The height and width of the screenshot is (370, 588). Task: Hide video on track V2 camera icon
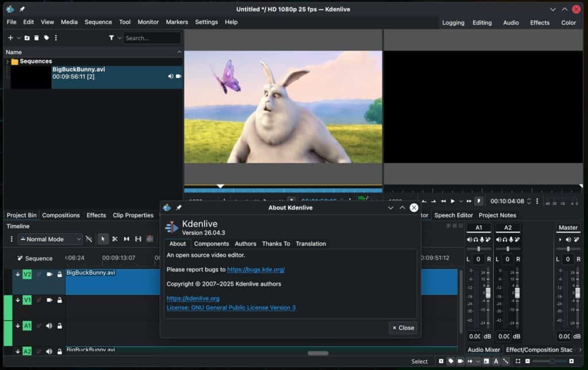point(49,274)
